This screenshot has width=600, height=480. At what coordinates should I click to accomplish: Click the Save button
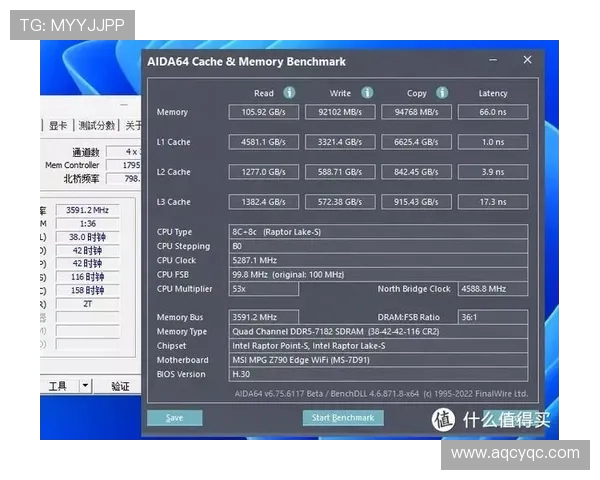[174, 417]
